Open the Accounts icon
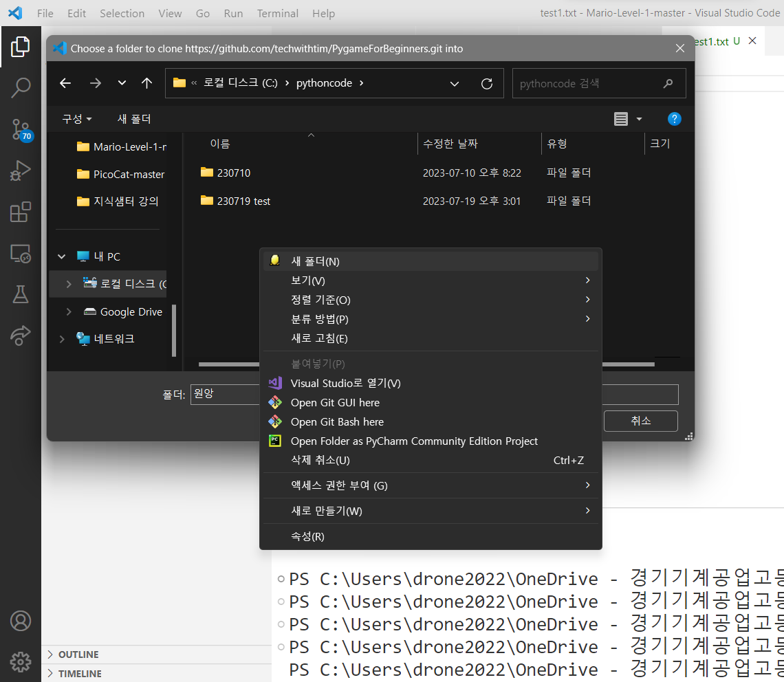Viewport: 784px width, 682px height. click(x=21, y=621)
